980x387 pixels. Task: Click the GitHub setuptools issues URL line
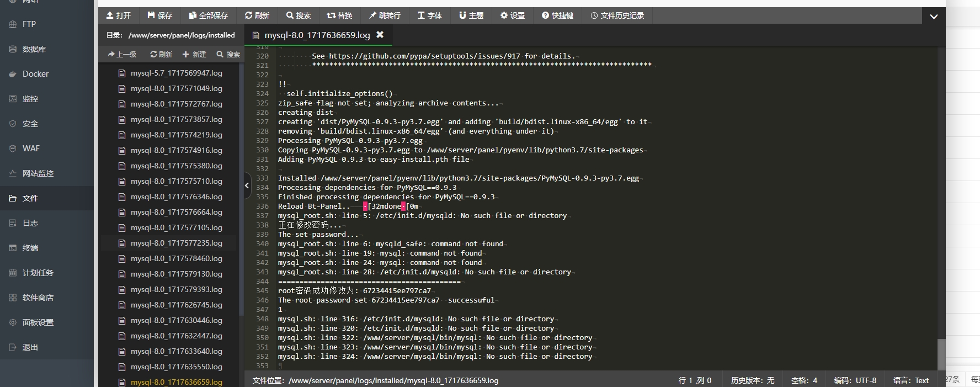point(444,56)
